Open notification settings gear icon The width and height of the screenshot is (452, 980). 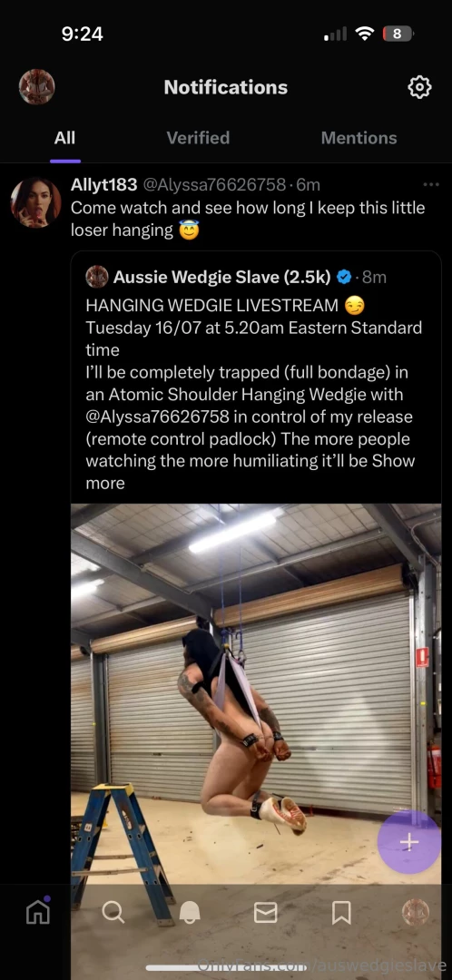pos(419,87)
